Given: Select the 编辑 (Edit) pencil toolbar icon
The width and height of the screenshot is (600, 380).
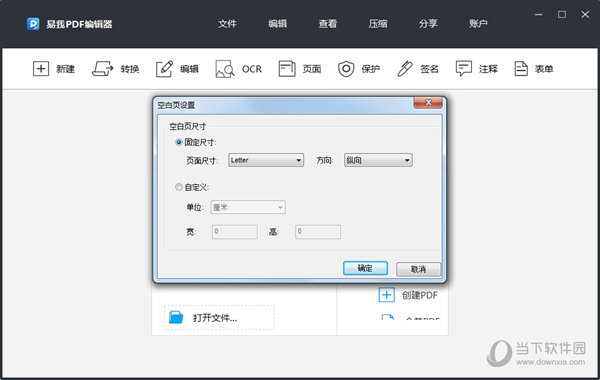Looking at the screenshot, I should [x=164, y=69].
